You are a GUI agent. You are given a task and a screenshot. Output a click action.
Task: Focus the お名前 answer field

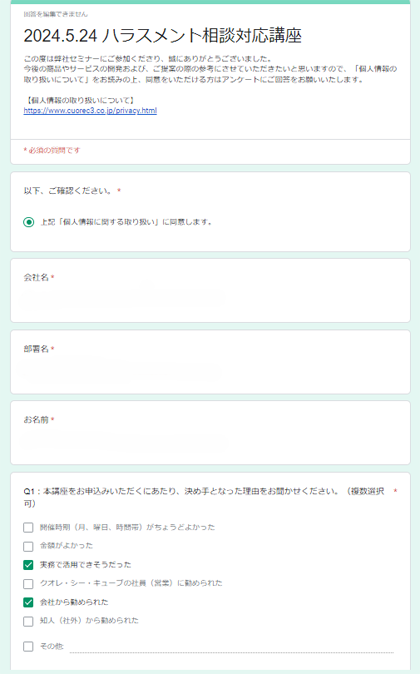pos(125,437)
